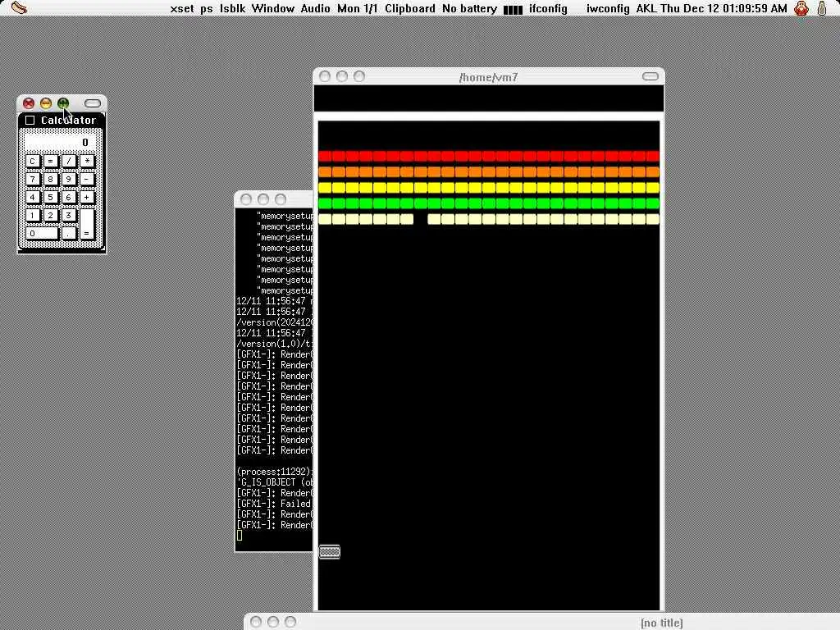This screenshot has height=630, width=840.
Task: Click the Calculator C clear key
Action: 33,162
